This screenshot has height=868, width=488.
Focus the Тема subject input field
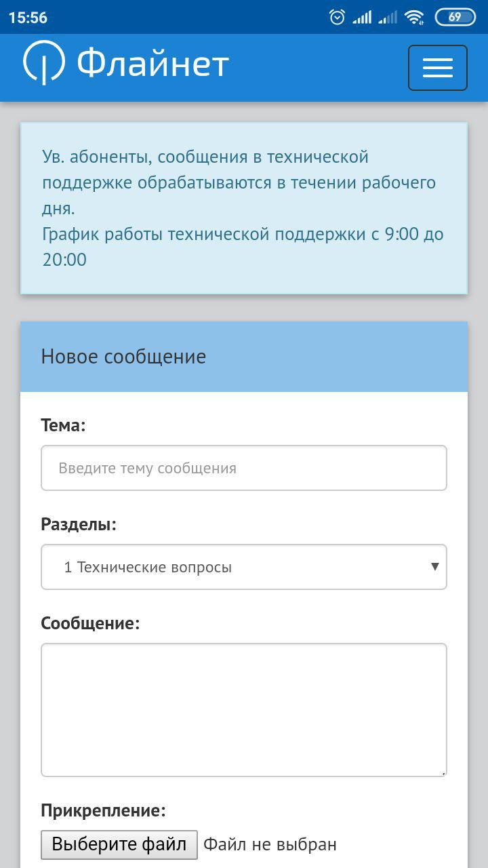click(x=244, y=468)
